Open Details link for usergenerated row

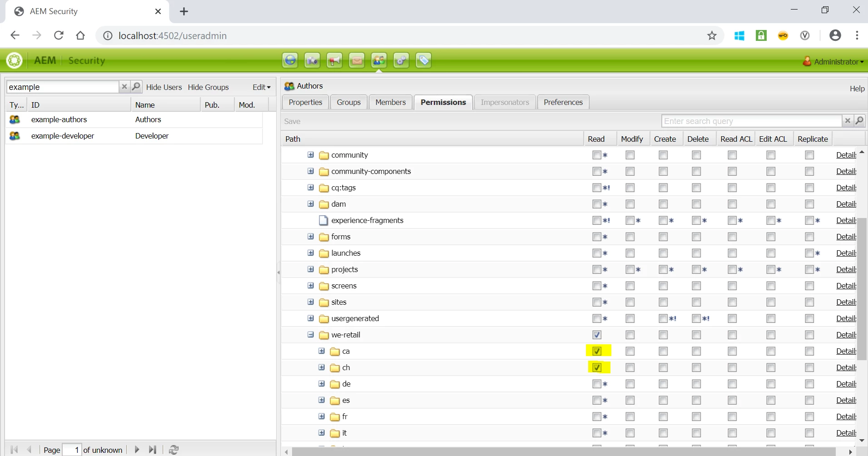[846, 318]
